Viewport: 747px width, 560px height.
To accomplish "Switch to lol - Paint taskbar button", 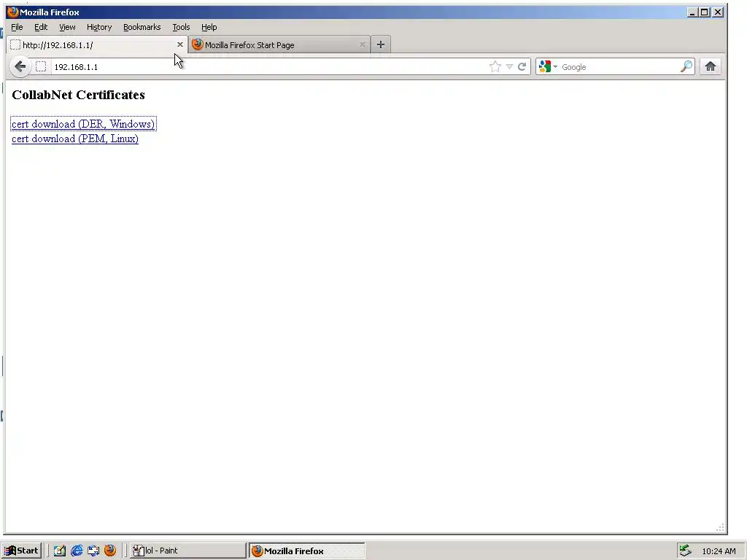I will [x=187, y=551].
